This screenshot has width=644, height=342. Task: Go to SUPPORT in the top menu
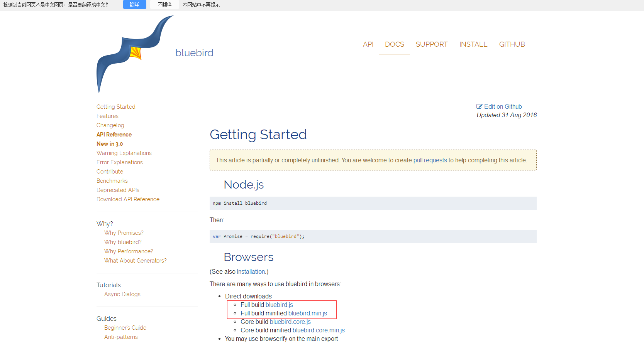(x=432, y=44)
